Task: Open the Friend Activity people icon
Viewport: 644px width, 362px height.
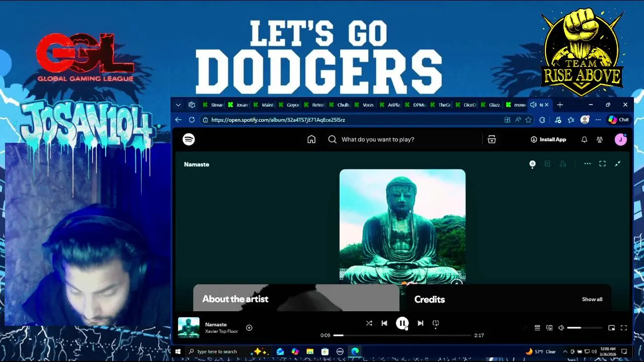Action: (600, 139)
